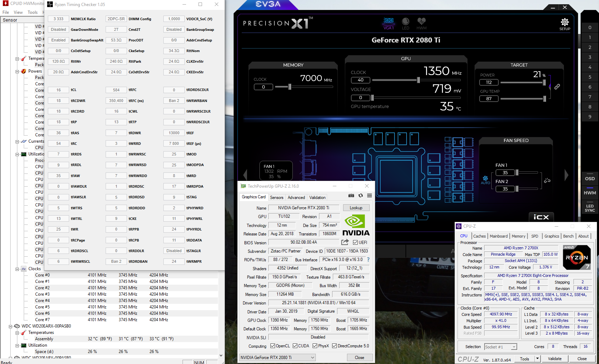Click the Lookup button in GPU-Z
This screenshot has width=599, height=364.
coord(356,208)
